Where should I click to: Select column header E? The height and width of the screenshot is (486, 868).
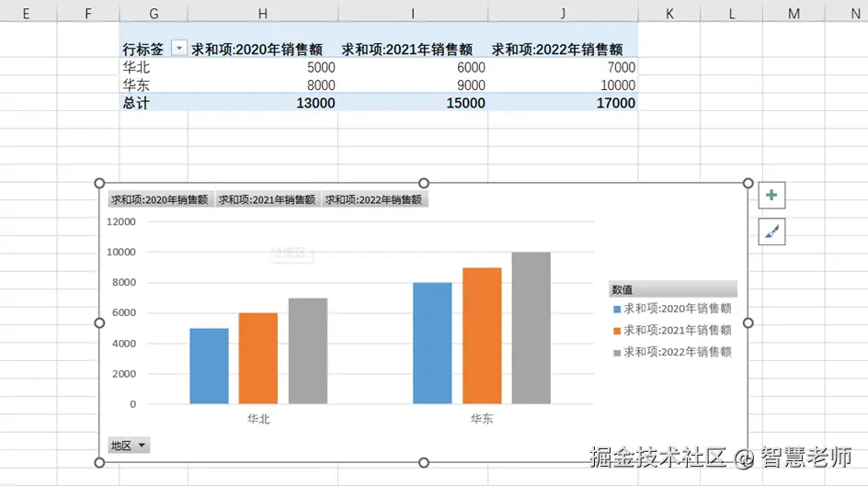point(26,13)
